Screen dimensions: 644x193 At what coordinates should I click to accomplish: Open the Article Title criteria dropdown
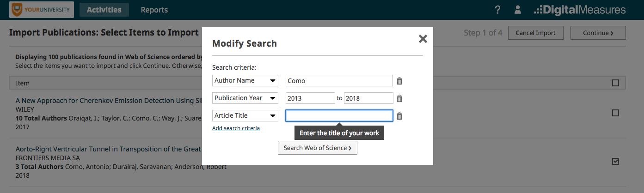[245, 116]
